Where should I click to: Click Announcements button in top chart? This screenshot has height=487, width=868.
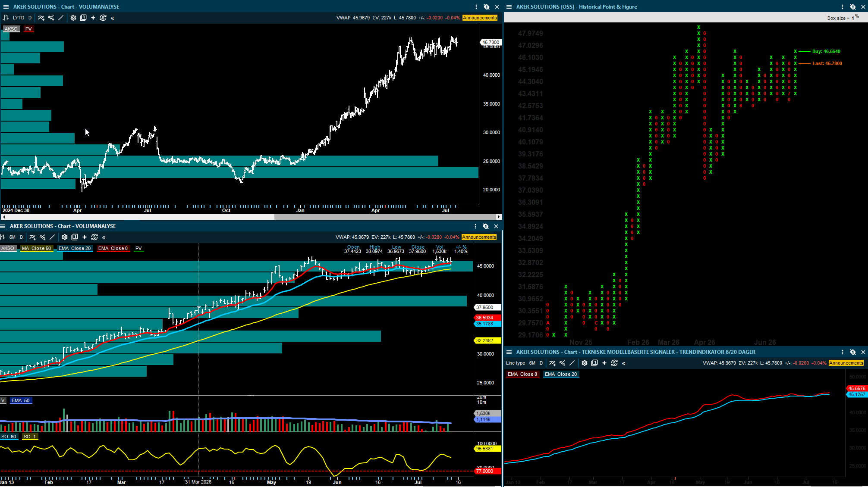(x=480, y=18)
